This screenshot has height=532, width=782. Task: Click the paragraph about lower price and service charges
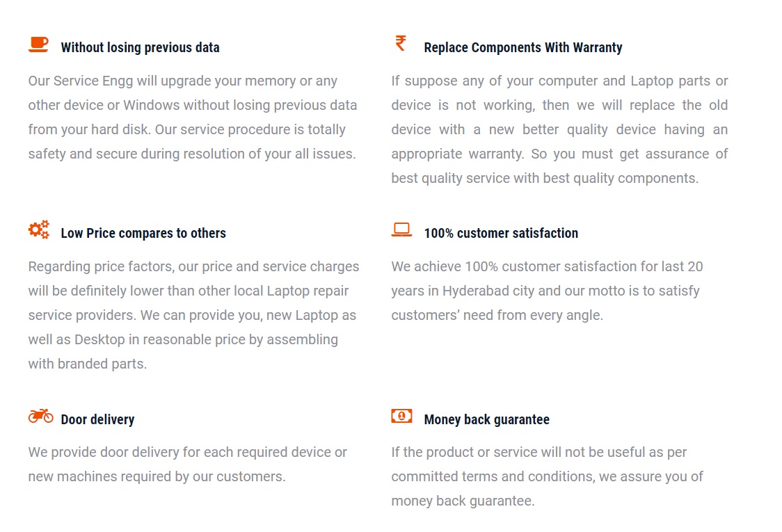click(x=194, y=315)
